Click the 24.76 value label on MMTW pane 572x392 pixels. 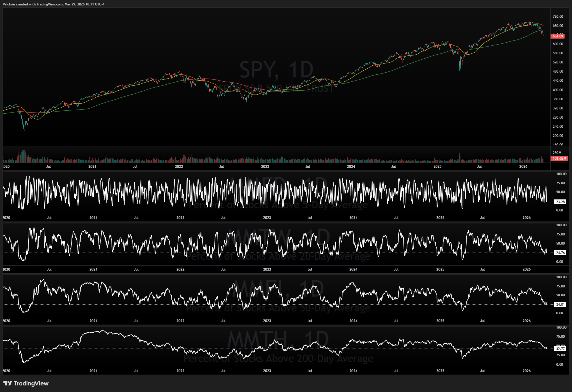pyautogui.click(x=560, y=253)
